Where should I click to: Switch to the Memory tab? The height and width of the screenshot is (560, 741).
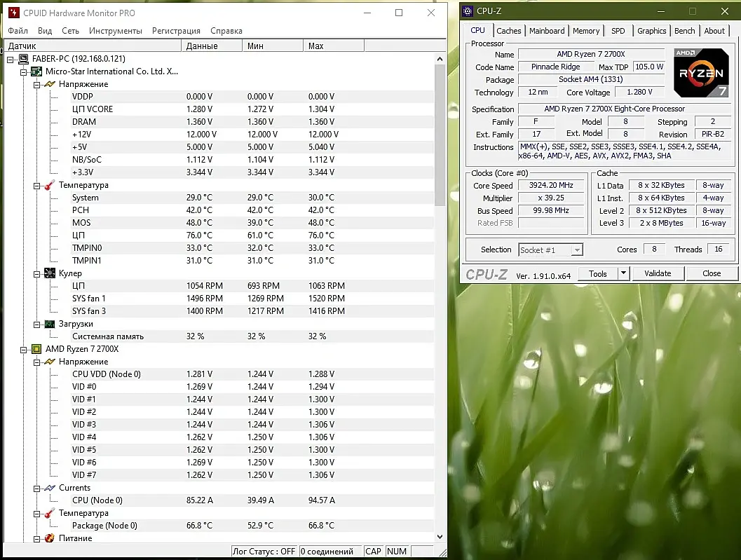[x=586, y=31]
